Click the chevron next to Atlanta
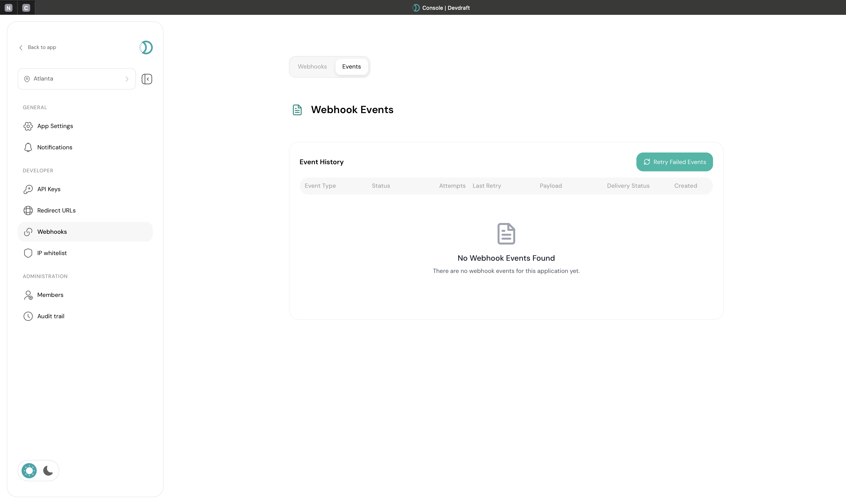This screenshot has width=846, height=504. (x=127, y=79)
